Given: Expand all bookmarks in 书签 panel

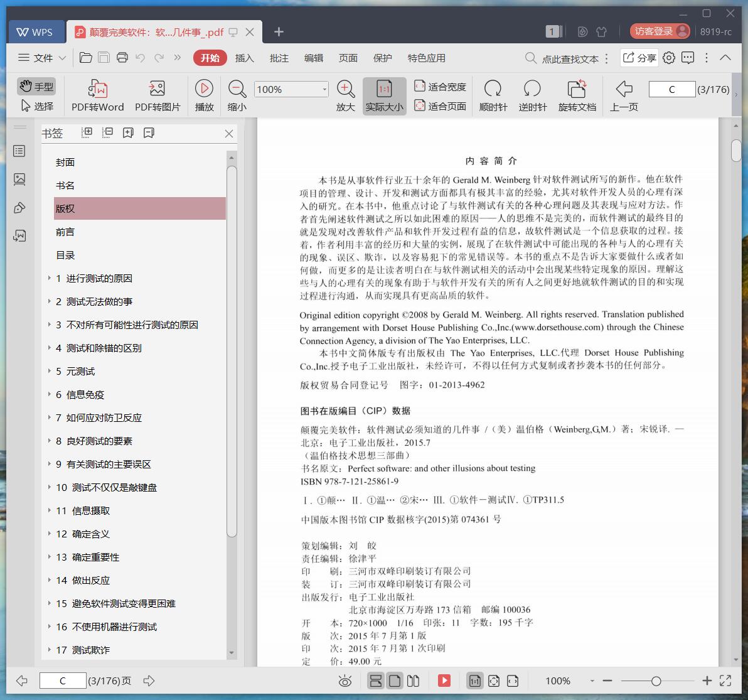Looking at the screenshot, I should click(87, 132).
